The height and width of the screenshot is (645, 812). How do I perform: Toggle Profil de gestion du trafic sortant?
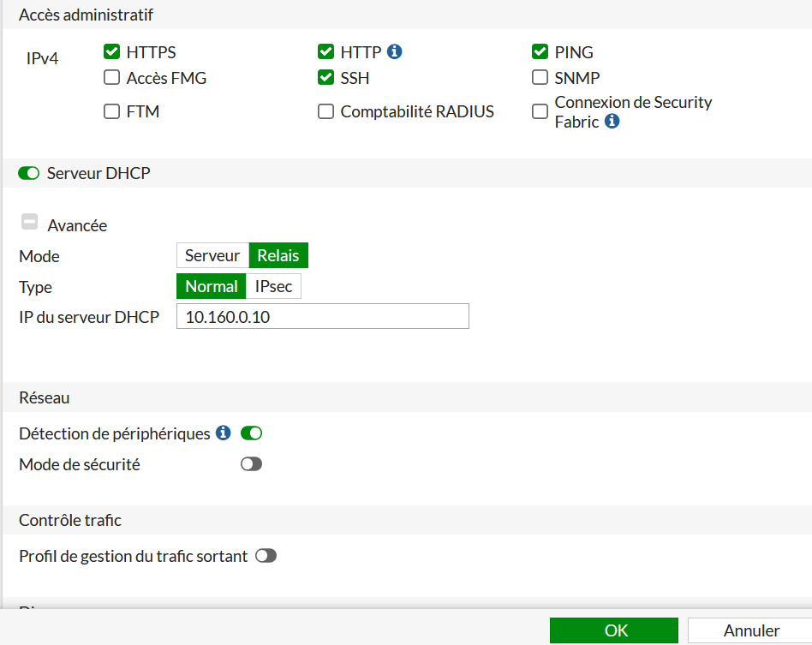pyautogui.click(x=266, y=556)
